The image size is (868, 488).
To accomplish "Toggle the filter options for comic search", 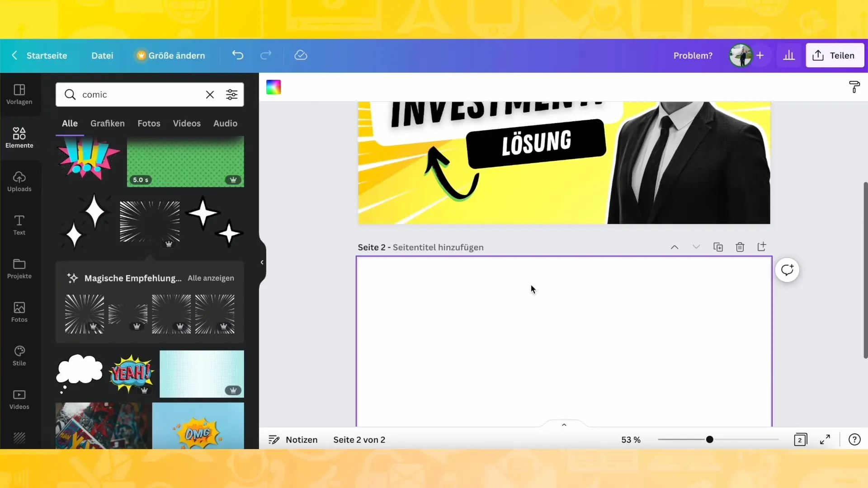I will 232,95.
